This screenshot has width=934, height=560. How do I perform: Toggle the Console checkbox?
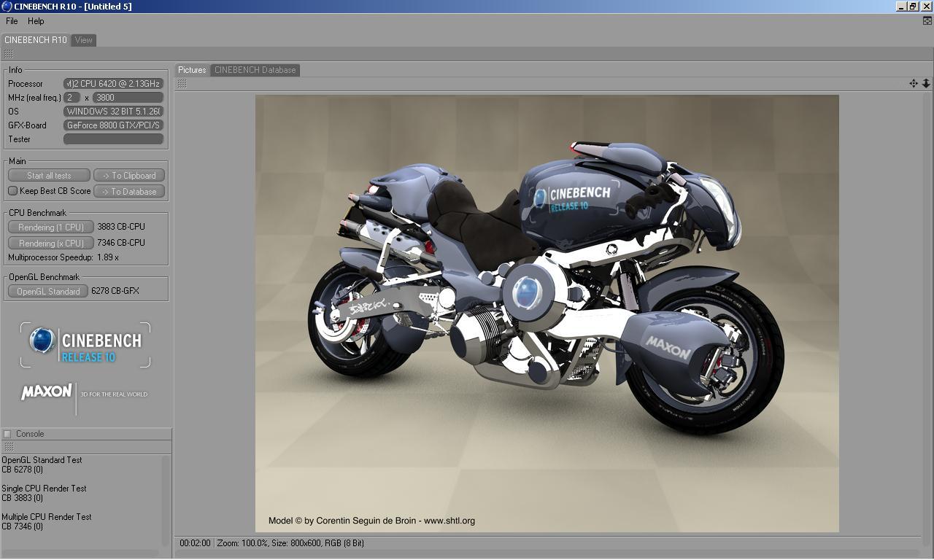click(7, 434)
